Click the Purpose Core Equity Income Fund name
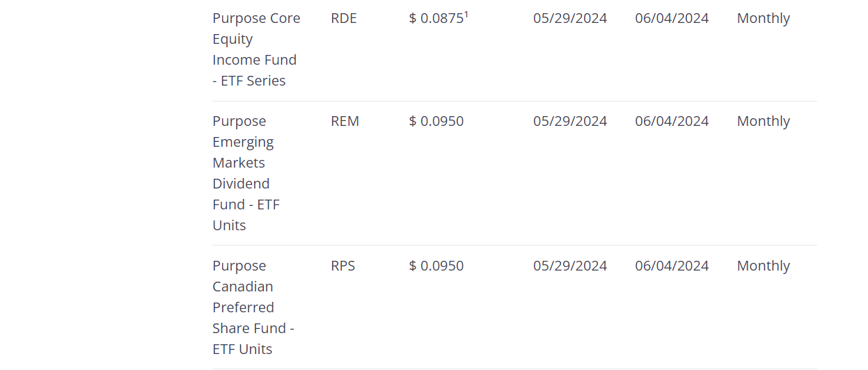 tap(256, 49)
